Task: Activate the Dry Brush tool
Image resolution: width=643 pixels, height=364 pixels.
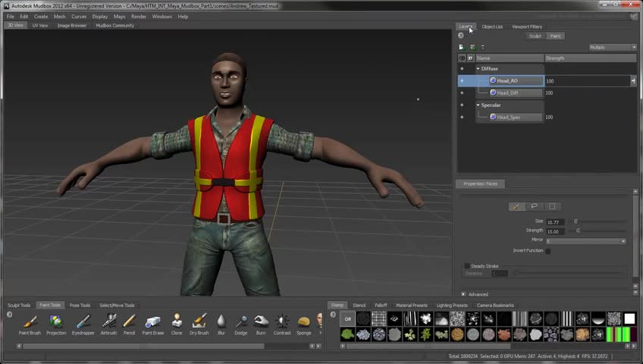Action: pyautogui.click(x=199, y=322)
